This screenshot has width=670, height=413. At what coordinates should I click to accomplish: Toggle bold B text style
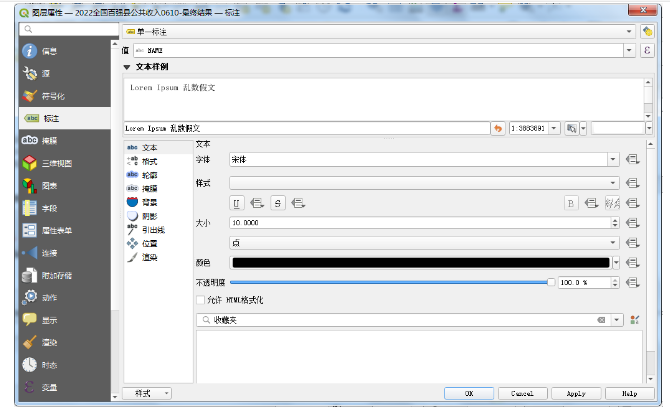pos(571,203)
